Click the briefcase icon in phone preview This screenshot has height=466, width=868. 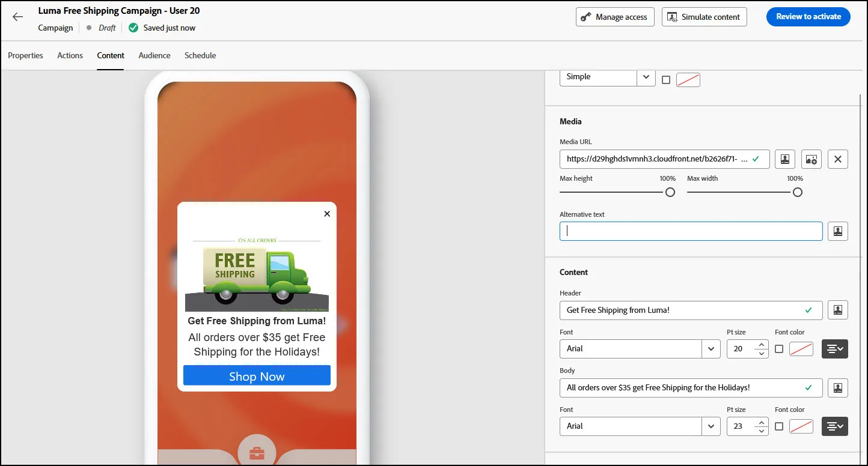257,453
